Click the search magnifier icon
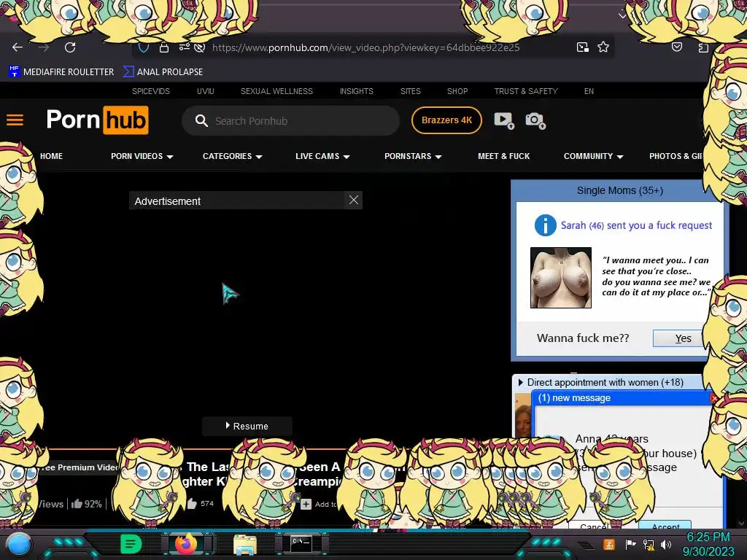747x560 pixels. point(201,120)
